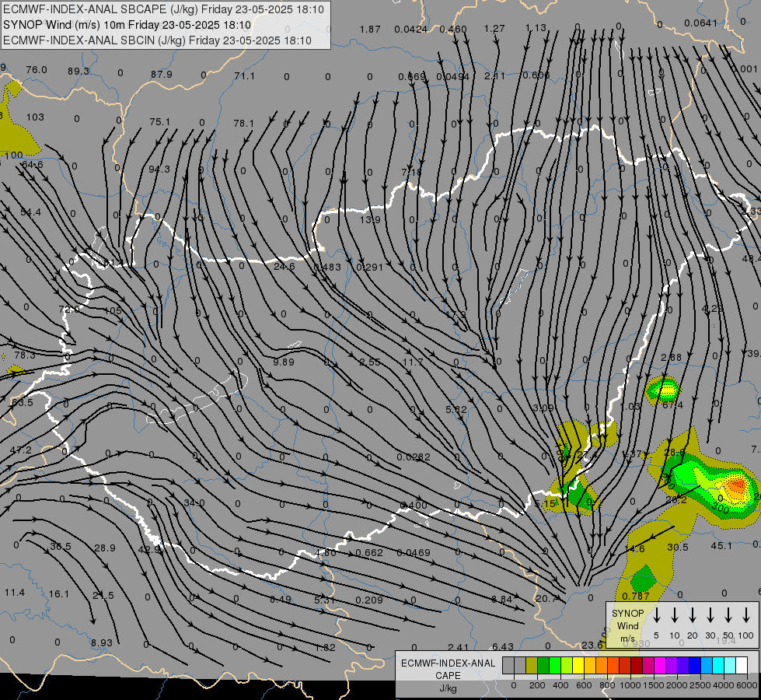Click the 1000 label on CAPE scale

coord(630,685)
